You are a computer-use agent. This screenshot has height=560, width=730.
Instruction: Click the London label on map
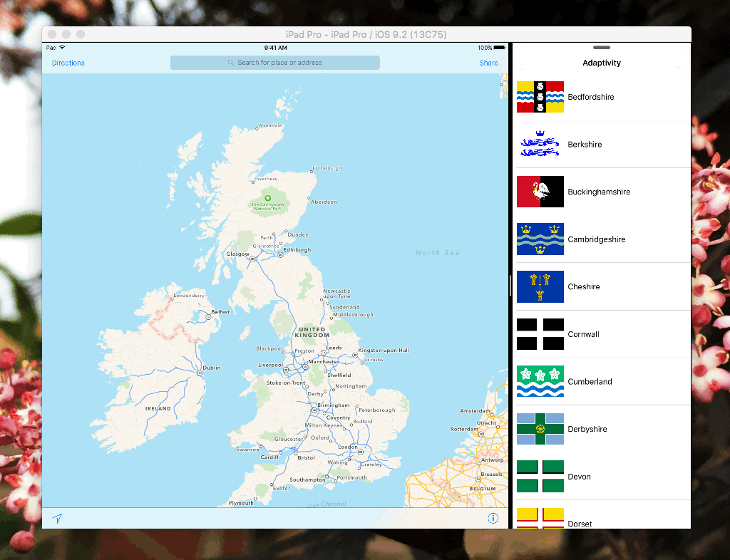tap(348, 447)
